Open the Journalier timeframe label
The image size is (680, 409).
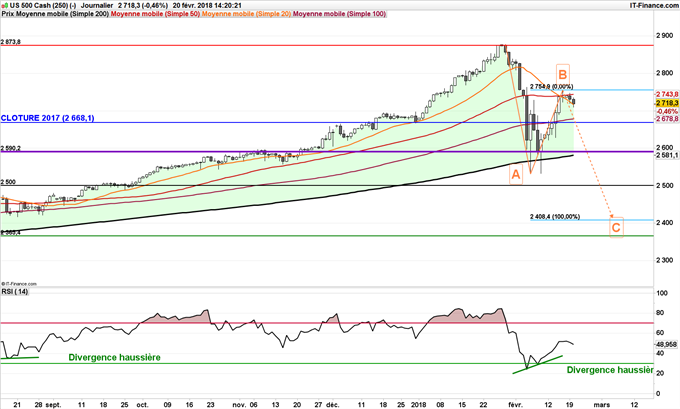point(97,6)
